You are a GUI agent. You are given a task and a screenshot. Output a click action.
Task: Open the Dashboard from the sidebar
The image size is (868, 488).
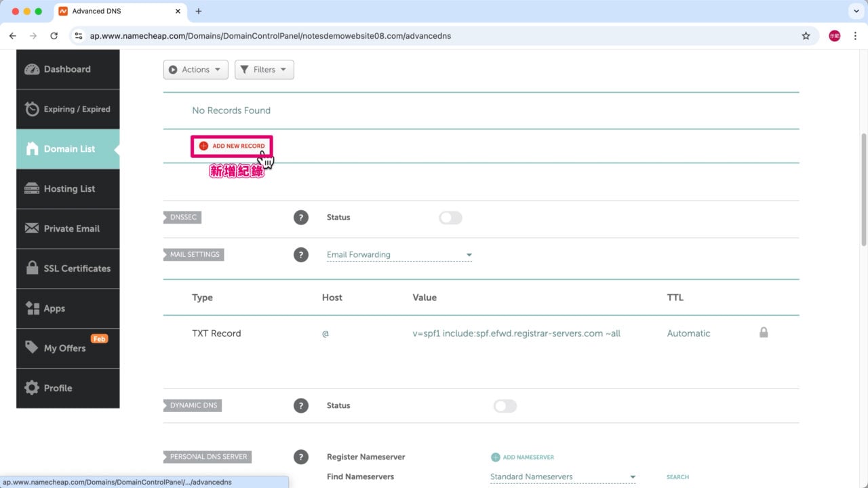coord(67,68)
